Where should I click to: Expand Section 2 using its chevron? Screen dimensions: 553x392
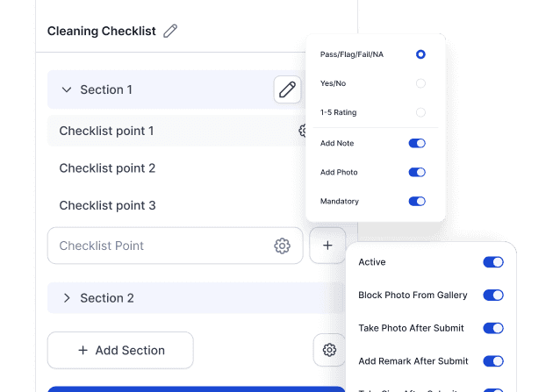(66, 298)
